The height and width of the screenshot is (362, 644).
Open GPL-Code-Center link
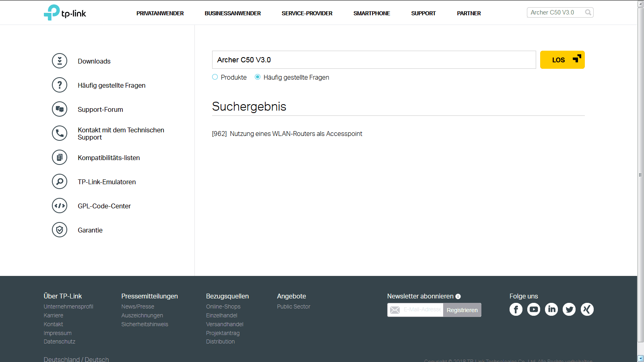point(104,206)
